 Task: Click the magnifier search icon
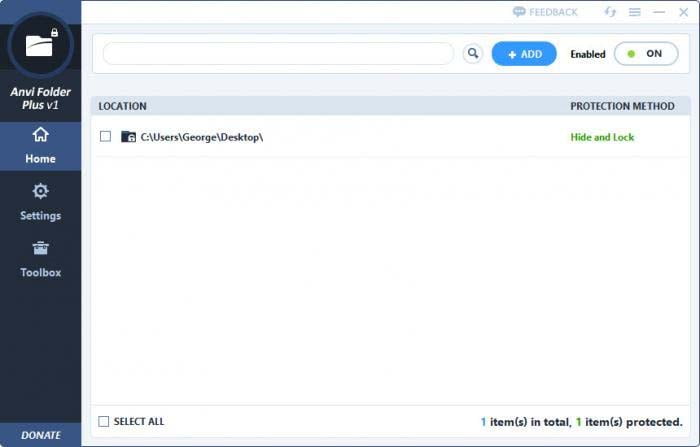point(473,54)
